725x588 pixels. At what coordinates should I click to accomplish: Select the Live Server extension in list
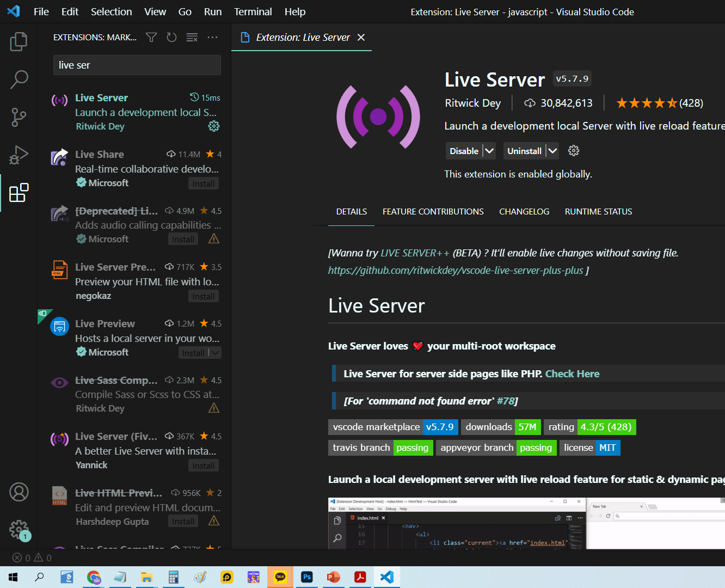(x=135, y=112)
